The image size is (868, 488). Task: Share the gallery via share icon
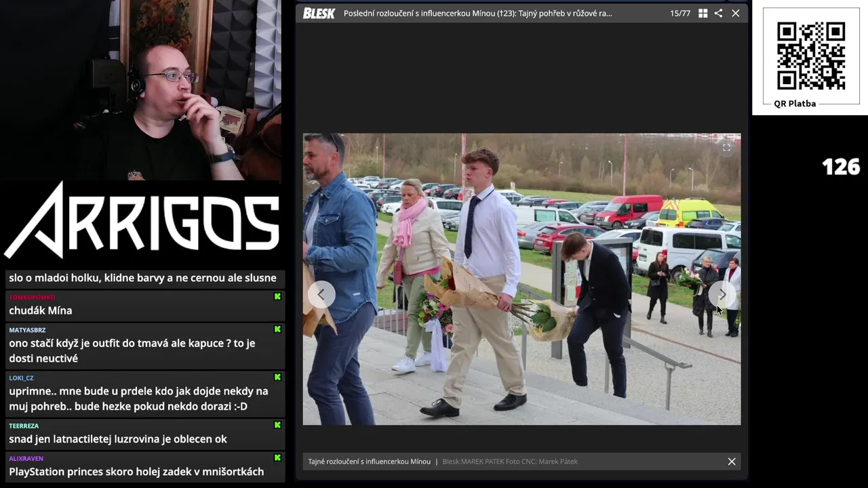click(x=719, y=14)
